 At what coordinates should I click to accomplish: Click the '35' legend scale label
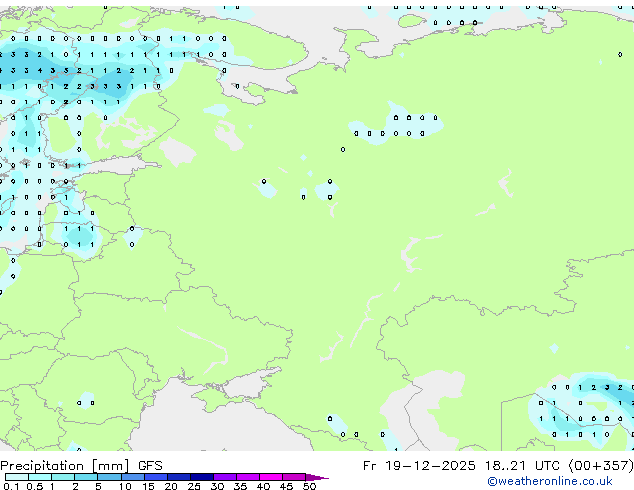(x=240, y=486)
